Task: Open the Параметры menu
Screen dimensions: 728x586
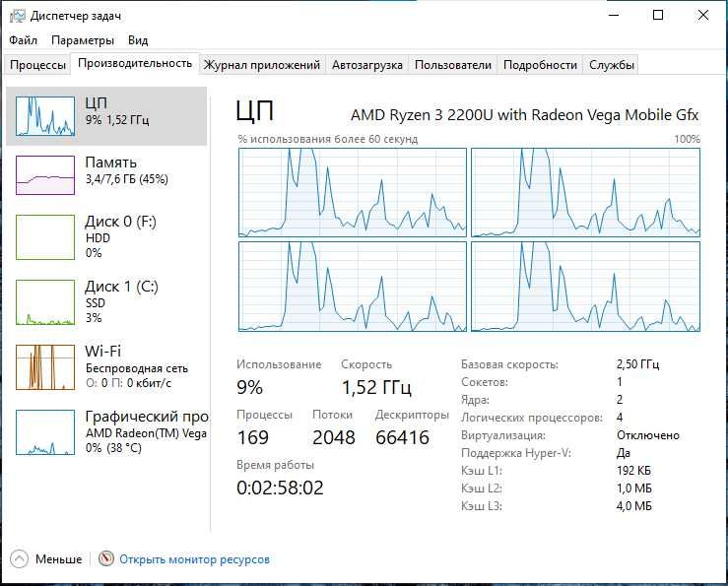Action: click(83, 40)
